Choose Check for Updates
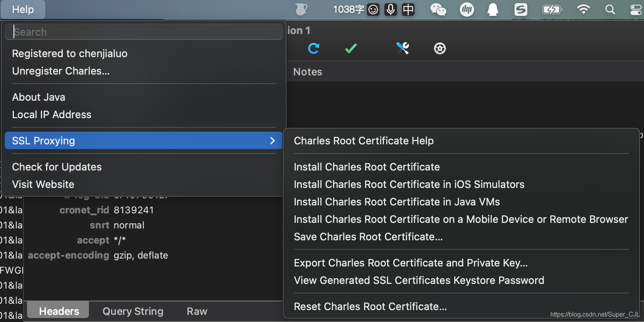This screenshot has width=644, height=322. (x=144, y=167)
